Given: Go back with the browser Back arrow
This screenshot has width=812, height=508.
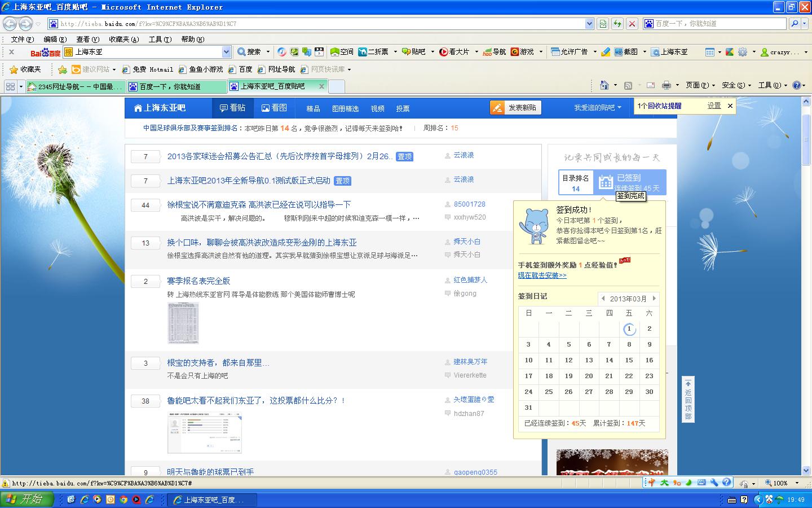Looking at the screenshot, I should [10, 24].
